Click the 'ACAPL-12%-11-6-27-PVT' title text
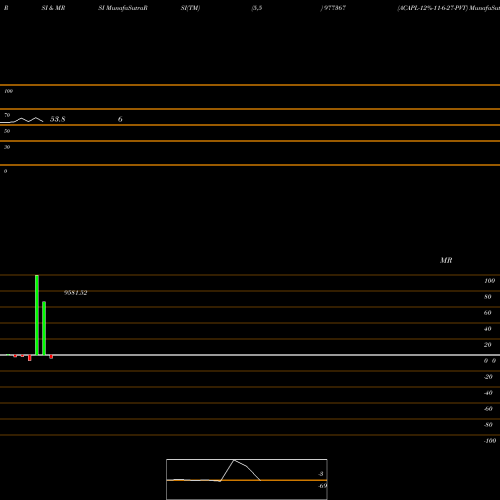Viewport: 500px width, 500px height. click(433, 8)
